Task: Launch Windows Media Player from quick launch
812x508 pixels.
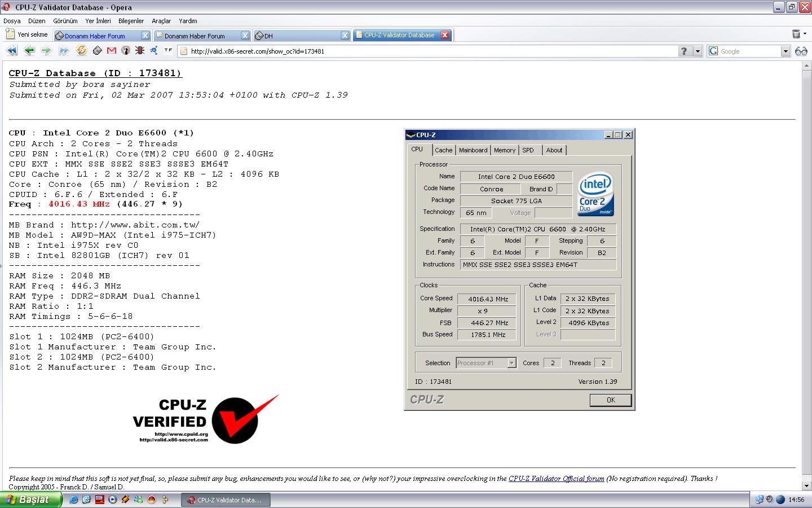Action: [x=112, y=500]
